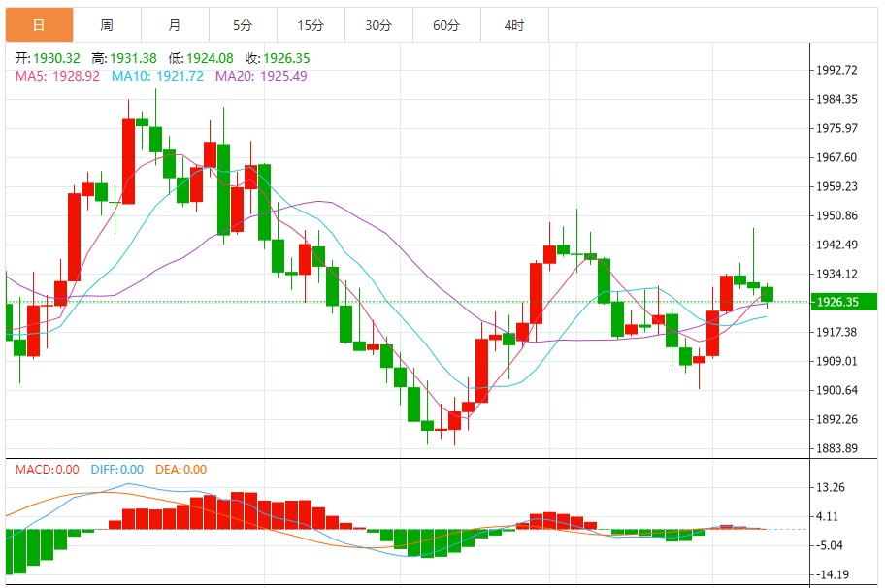The width and height of the screenshot is (885, 588).
Task: Select the 日 daily timeframe tab
Action: point(39,25)
